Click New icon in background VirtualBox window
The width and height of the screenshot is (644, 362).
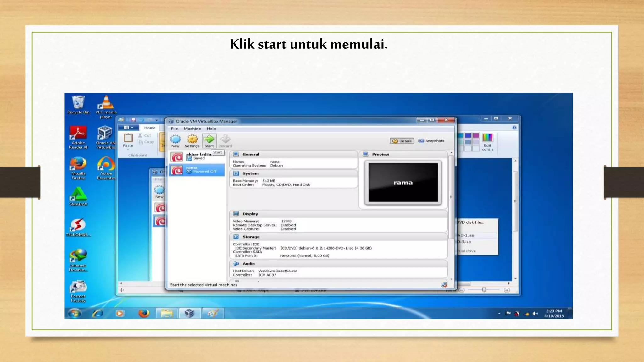point(159,191)
